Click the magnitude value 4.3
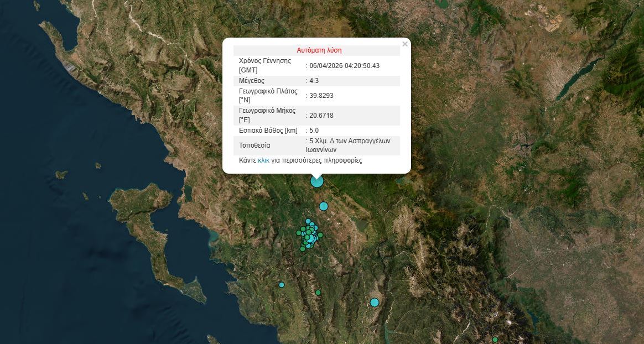The height and width of the screenshot is (344, 644). pos(314,81)
